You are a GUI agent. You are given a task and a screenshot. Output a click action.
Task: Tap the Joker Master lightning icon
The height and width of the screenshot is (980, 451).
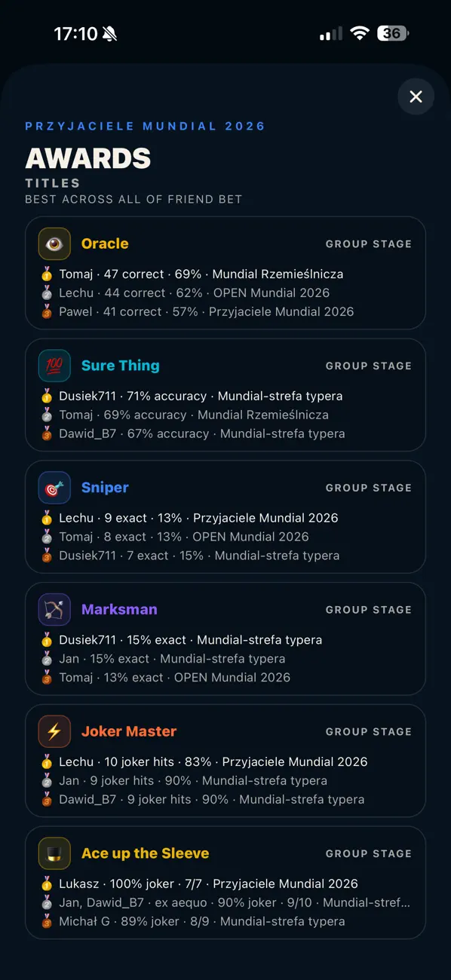[54, 731]
